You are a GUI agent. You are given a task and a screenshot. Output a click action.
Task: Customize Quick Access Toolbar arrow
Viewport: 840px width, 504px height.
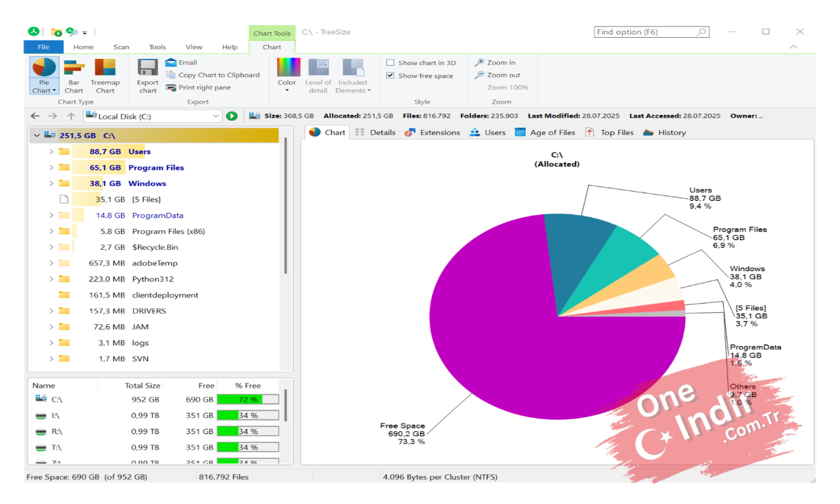pos(85,32)
